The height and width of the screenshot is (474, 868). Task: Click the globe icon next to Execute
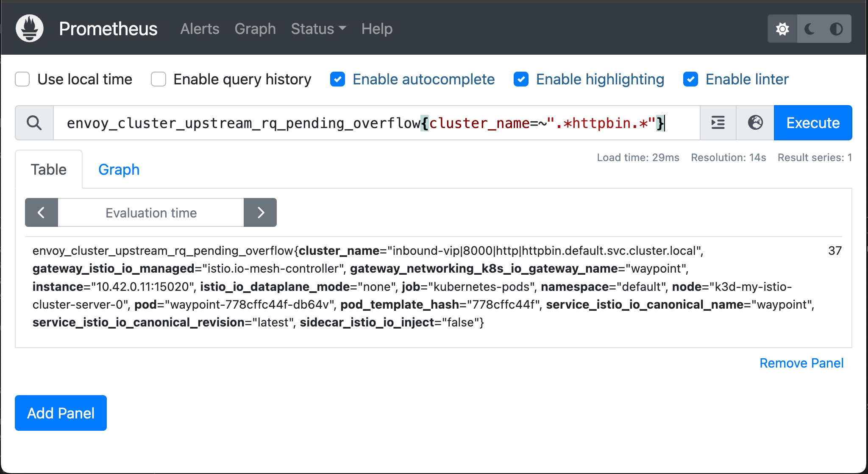(x=754, y=123)
